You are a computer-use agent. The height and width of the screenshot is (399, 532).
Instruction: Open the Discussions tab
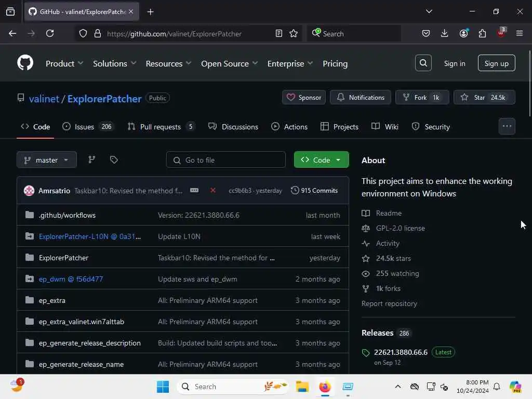coord(233,127)
